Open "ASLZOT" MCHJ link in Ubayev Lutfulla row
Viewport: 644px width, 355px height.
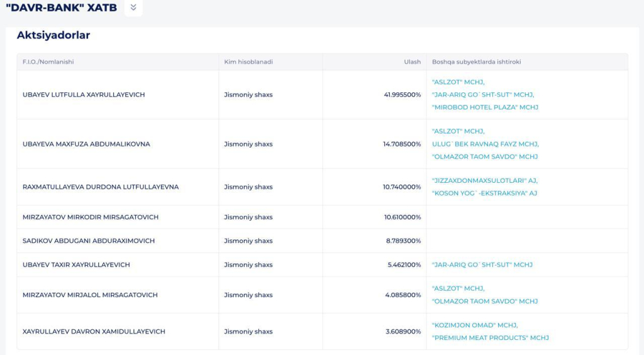tap(458, 82)
